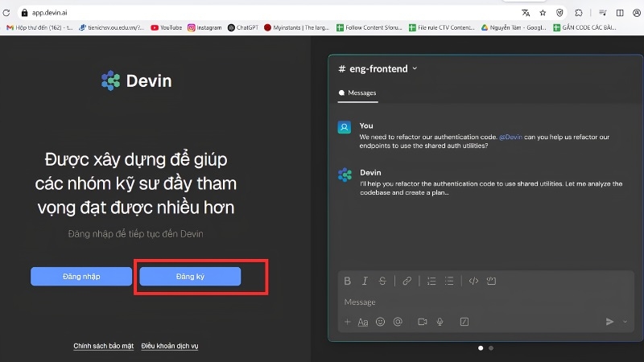This screenshot has width=644, height=362.
Task: Open send options dropdown arrow
Action: click(625, 322)
